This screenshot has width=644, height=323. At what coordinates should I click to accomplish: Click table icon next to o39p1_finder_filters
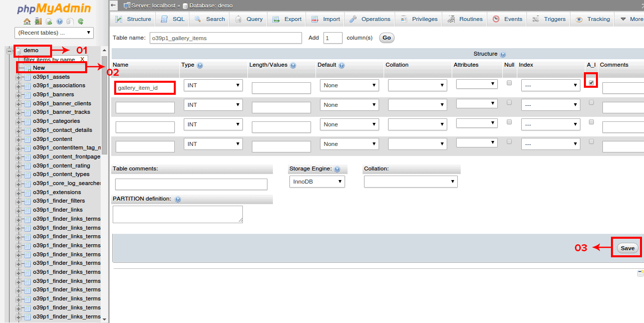click(x=28, y=201)
